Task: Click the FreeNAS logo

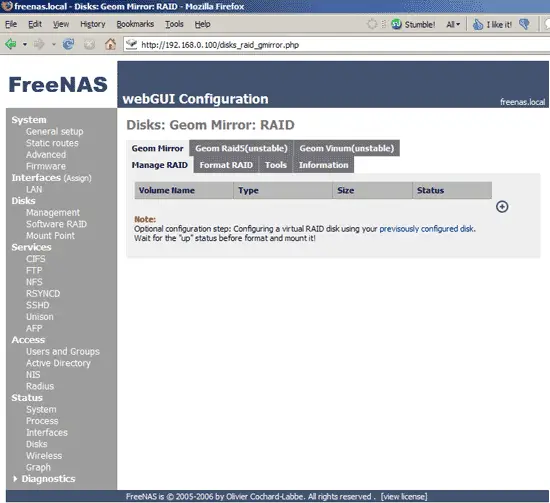Action: tap(58, 85)
